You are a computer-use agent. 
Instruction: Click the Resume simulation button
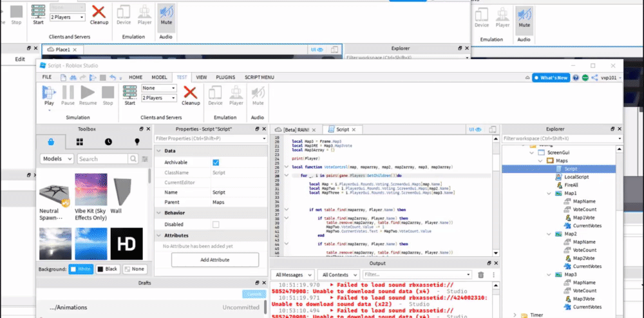point(88,95)
